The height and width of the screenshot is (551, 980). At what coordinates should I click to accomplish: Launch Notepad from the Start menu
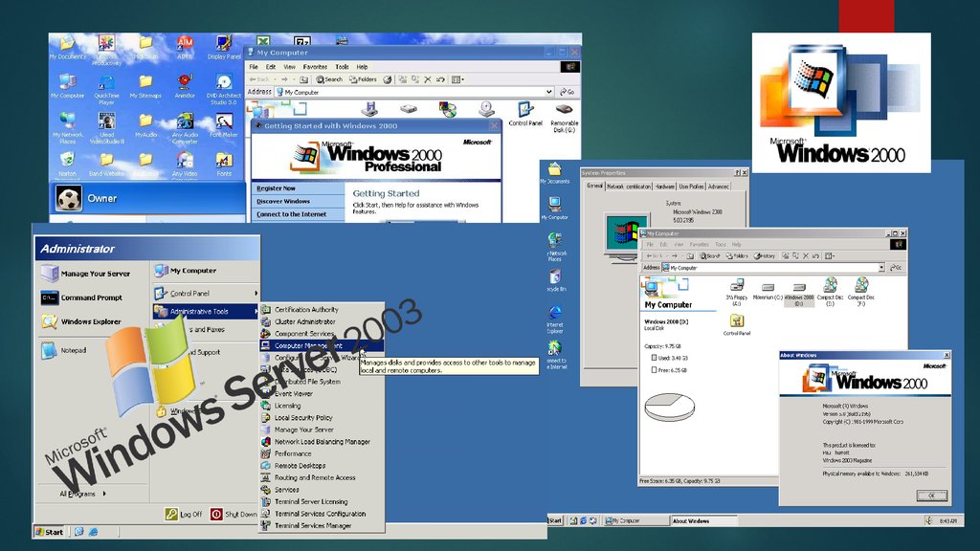pos(64,350)
